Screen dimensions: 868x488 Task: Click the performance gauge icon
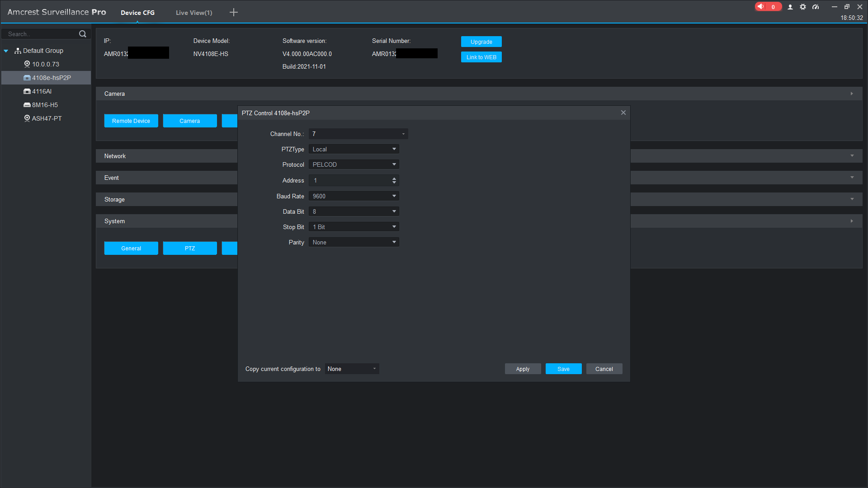816,7
